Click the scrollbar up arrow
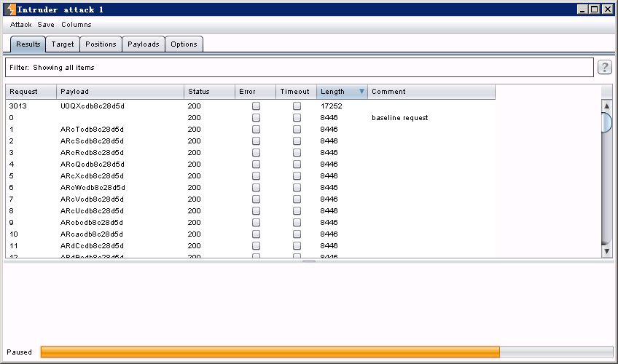This screenshot has height=364, width=618. (x=606, y=106)
